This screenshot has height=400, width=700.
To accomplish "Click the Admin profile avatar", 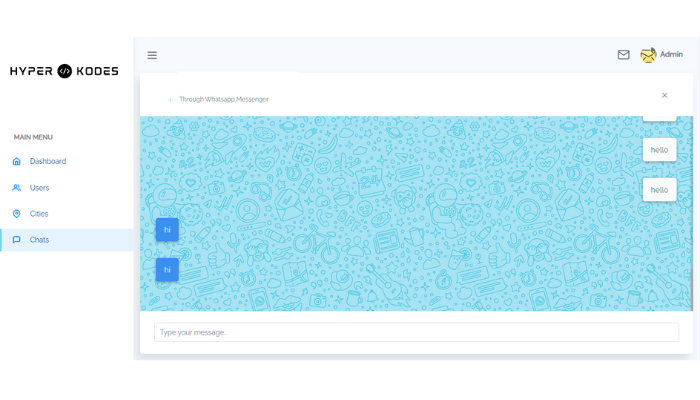I will (x=648, y=55).
